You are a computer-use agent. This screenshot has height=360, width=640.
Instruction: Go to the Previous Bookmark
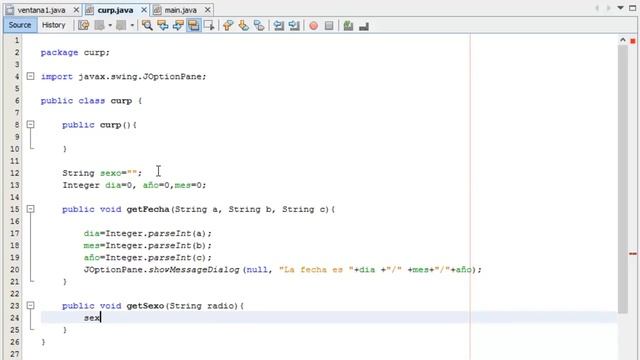[228, 26]
